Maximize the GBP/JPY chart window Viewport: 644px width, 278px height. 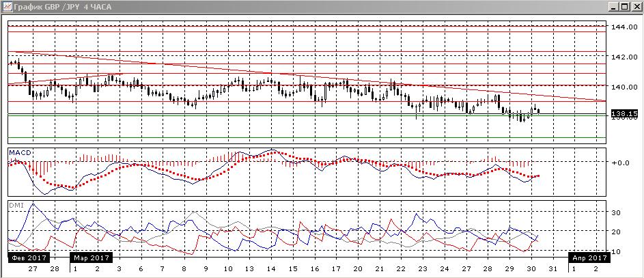point(624,7)
